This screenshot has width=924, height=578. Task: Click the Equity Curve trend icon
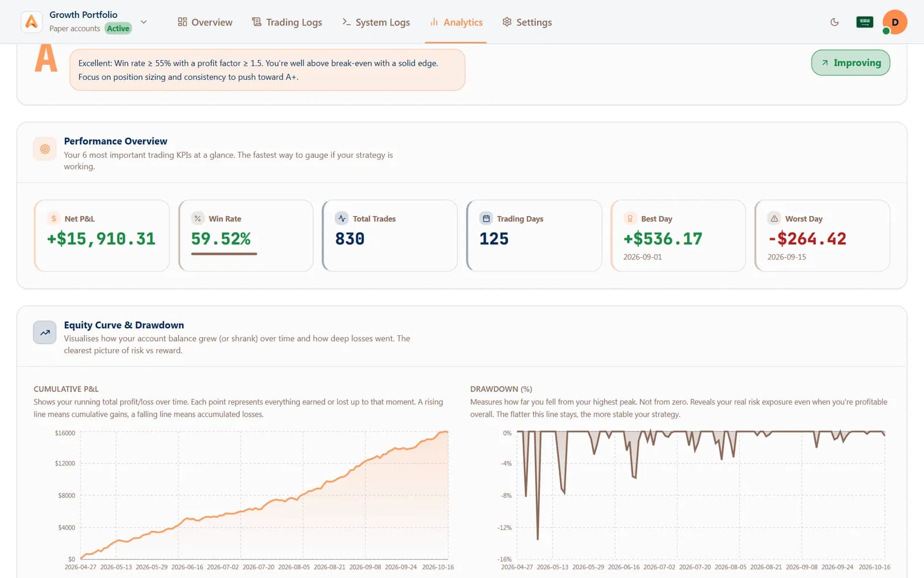click(45, 332)
